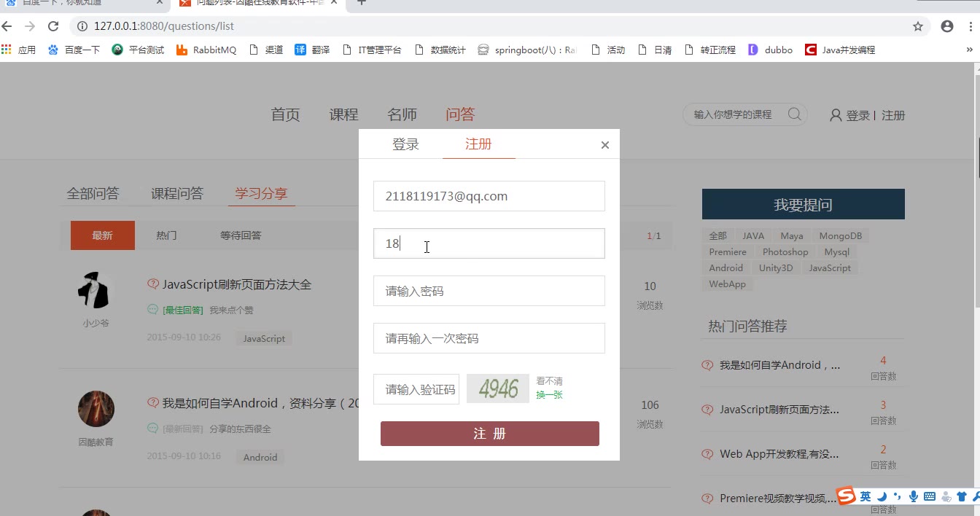Viewport: 980px width, 516px height.
Task: Select the 等待回答 sort filter
Action: tap(241, 235)
